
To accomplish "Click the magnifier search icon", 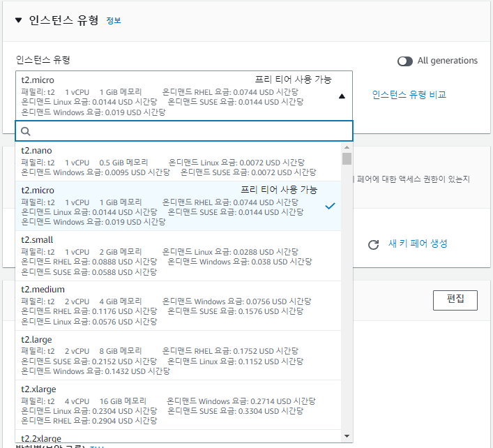I will click(26, 131).
